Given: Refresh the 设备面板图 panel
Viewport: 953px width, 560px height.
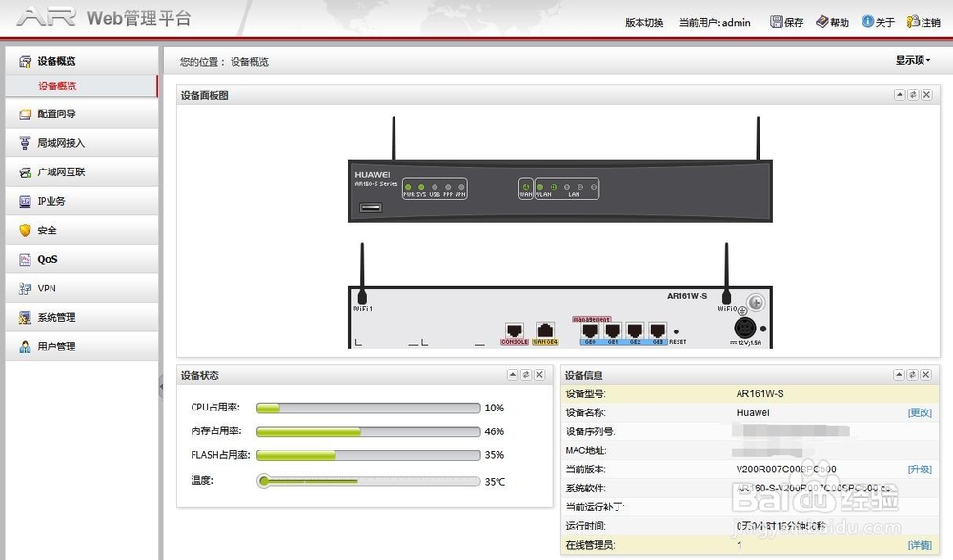Looking at the screenshot, I should tap(913, 94).
